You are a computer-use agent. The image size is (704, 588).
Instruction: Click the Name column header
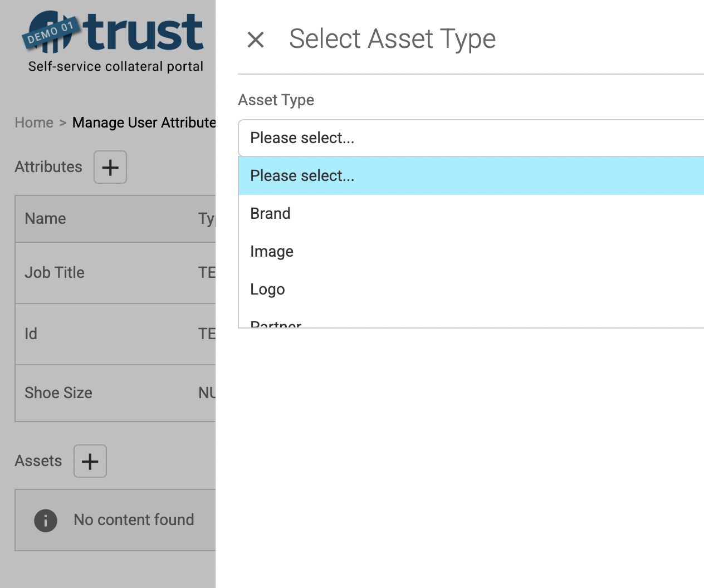pyautogui.click(x=46, y=219)
